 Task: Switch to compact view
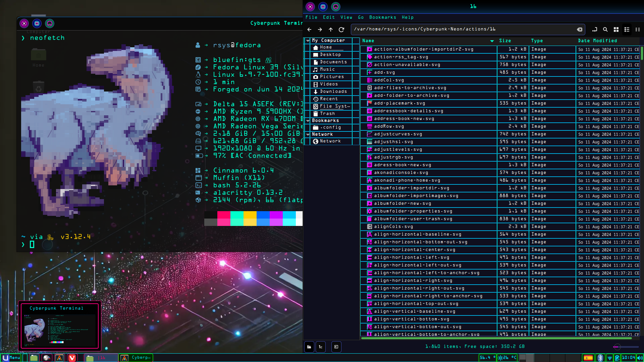coord(638,29)
